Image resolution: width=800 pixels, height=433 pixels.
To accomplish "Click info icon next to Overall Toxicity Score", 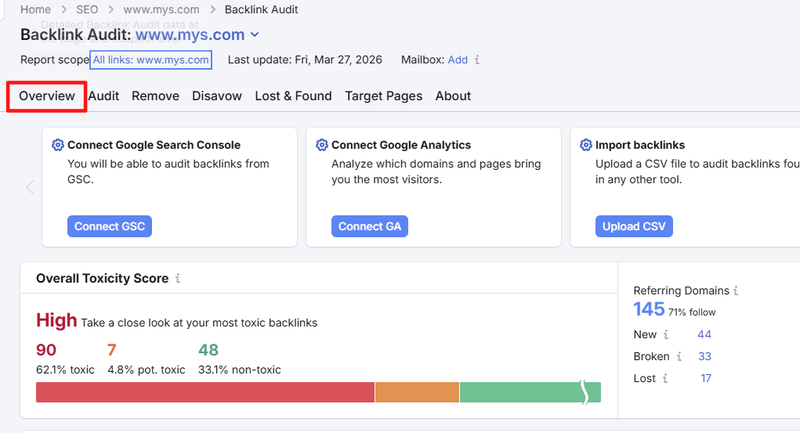I will coord(178,278).
